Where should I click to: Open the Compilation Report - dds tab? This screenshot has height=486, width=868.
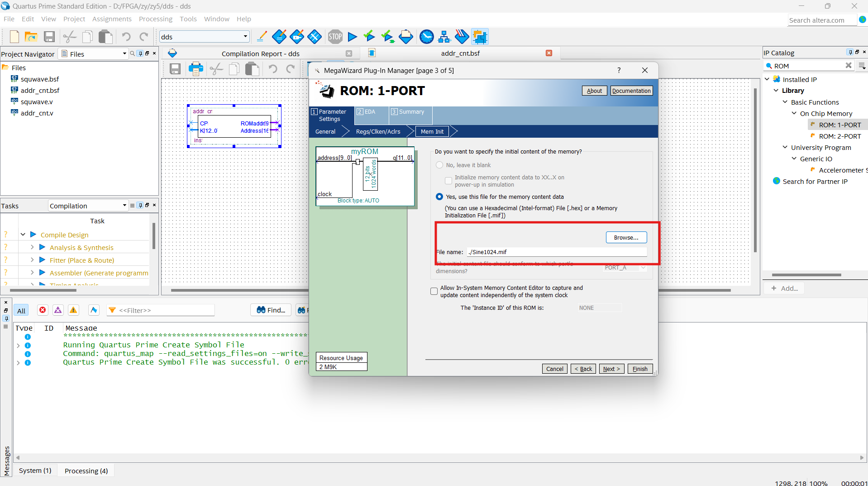coord(261,53)
